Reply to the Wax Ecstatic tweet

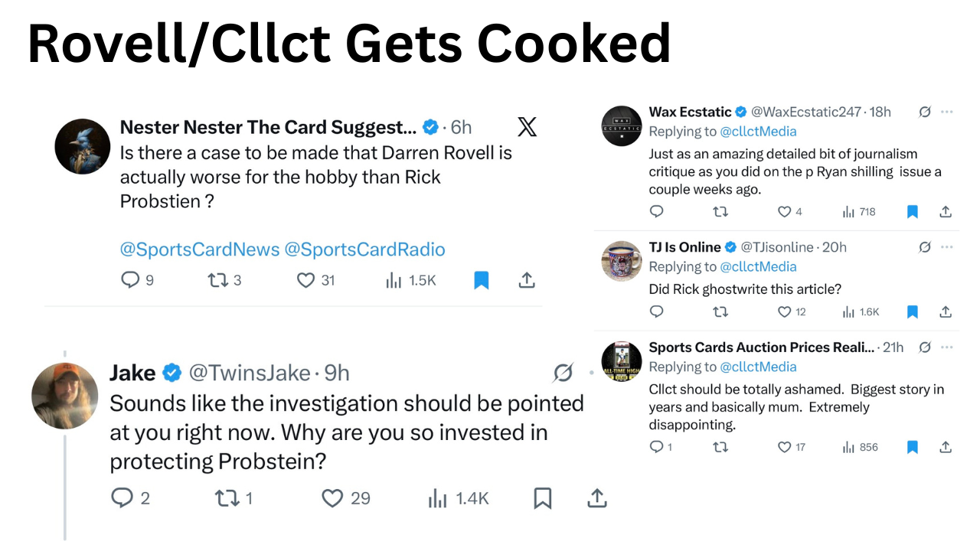pyautogui.click(x=656, y=212)
